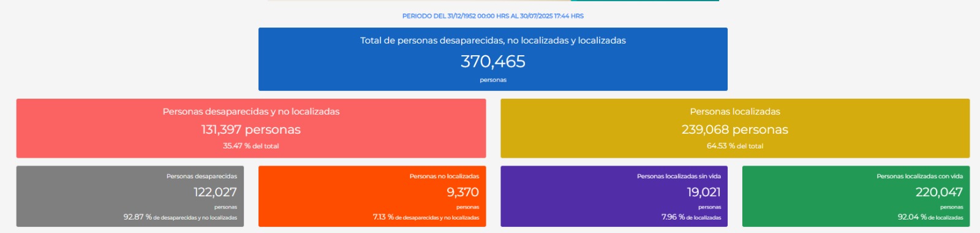980x233 pixels.
Task: Click the 239,068 personas figure
Action: [x=735, y=129]
